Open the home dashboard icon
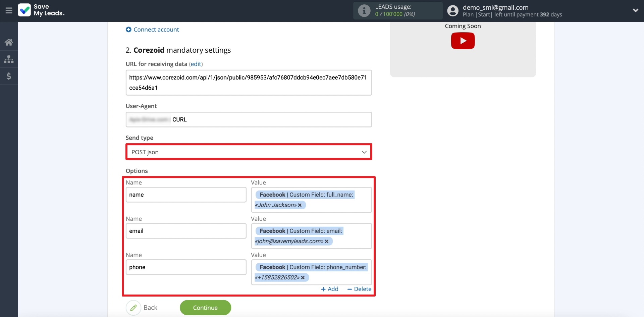 pos(9,42)
